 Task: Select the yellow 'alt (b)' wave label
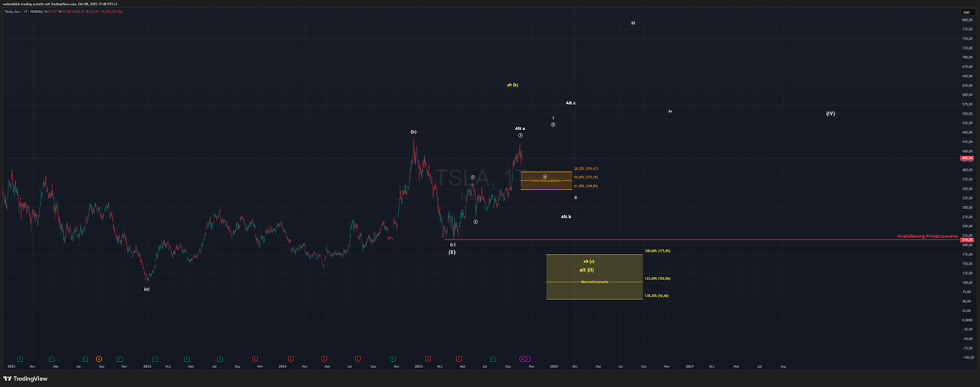click(512, 85)
